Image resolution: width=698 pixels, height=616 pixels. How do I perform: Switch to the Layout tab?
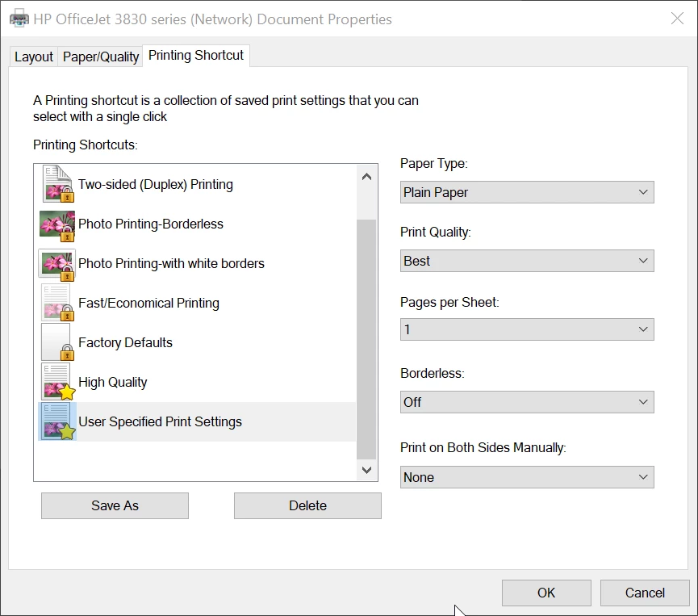(33, 57)
